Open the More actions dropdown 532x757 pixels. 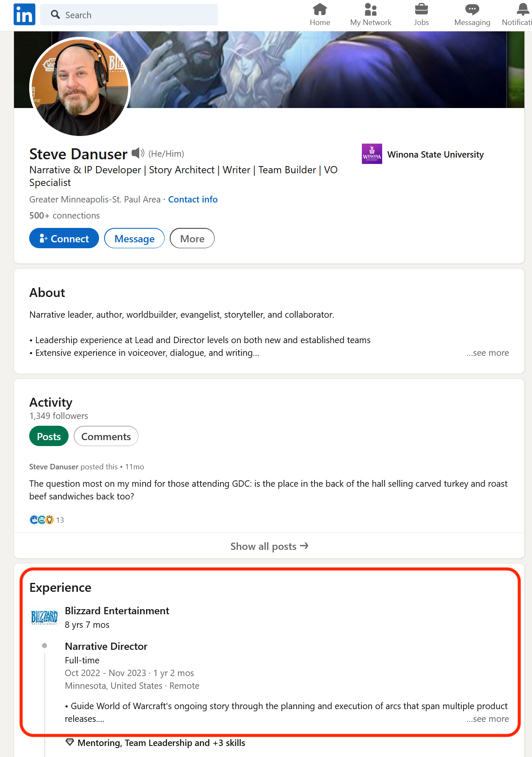coord(192,238)
